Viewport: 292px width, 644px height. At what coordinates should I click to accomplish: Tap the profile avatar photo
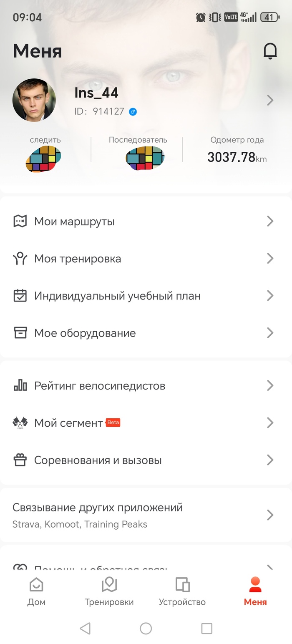point(34,100)
